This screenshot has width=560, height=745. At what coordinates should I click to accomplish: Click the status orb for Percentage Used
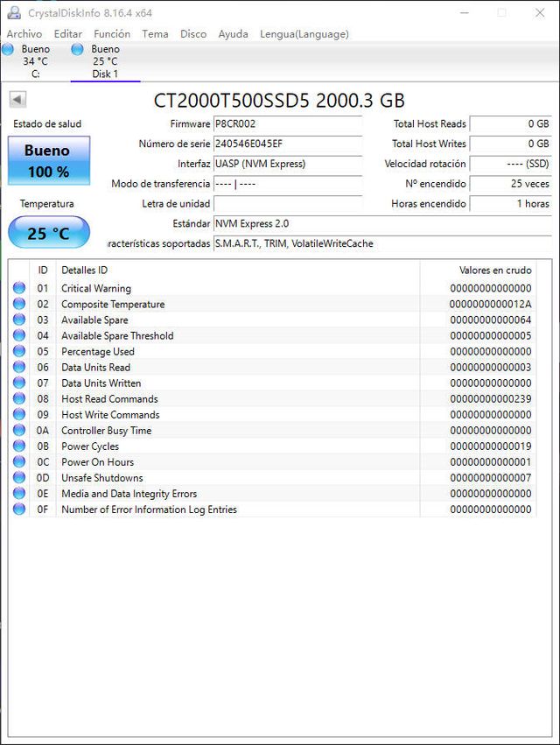point(19,351)
